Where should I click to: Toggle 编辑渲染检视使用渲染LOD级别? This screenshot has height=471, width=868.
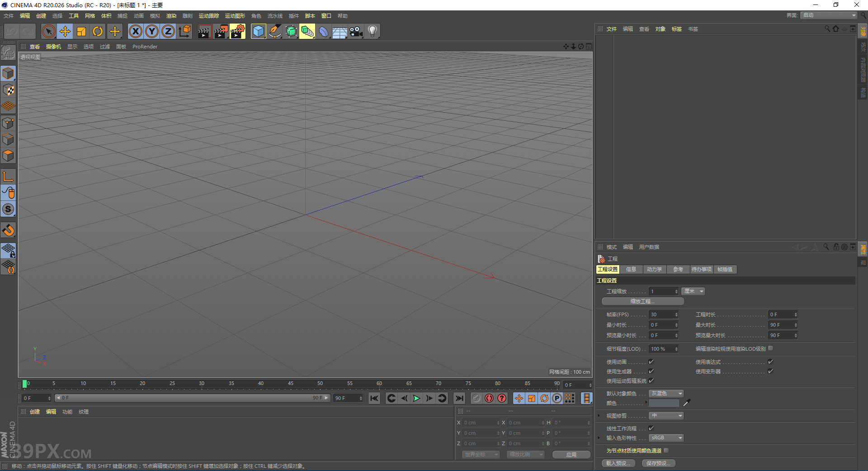[770, 348]
